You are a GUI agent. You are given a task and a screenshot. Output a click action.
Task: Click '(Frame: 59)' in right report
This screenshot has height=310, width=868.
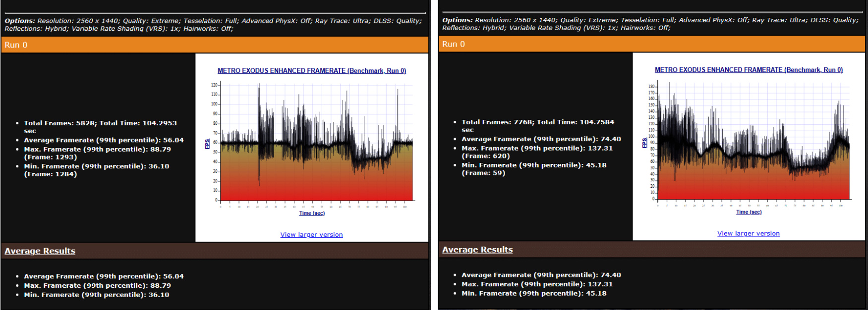483,173
